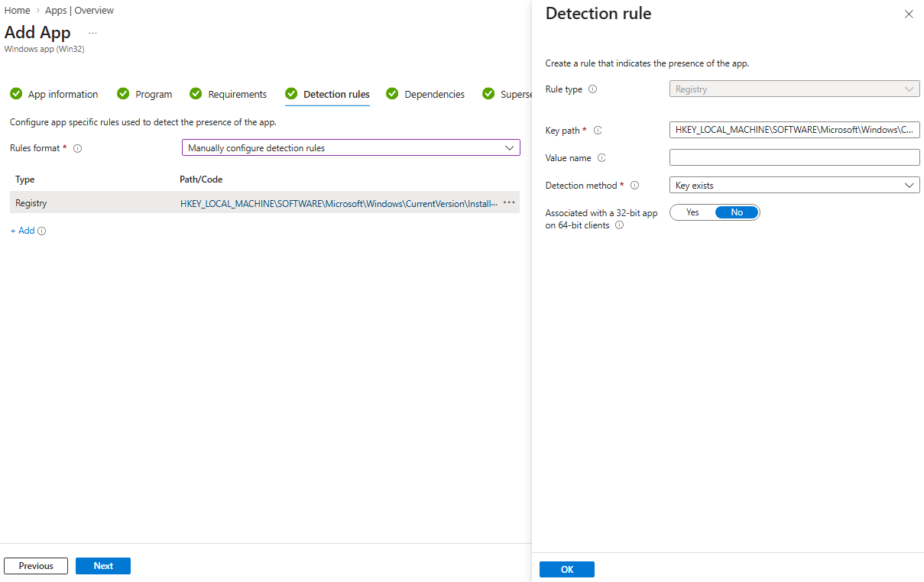Click the + Add rule link
This screenshot has height=582, width=924.
click(23, 231)
